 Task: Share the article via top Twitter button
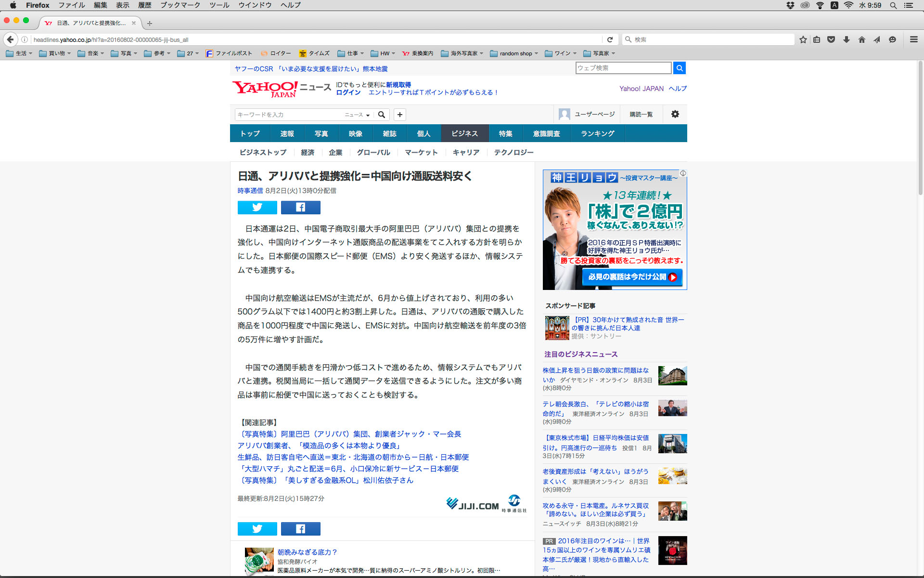pos(257,207)
